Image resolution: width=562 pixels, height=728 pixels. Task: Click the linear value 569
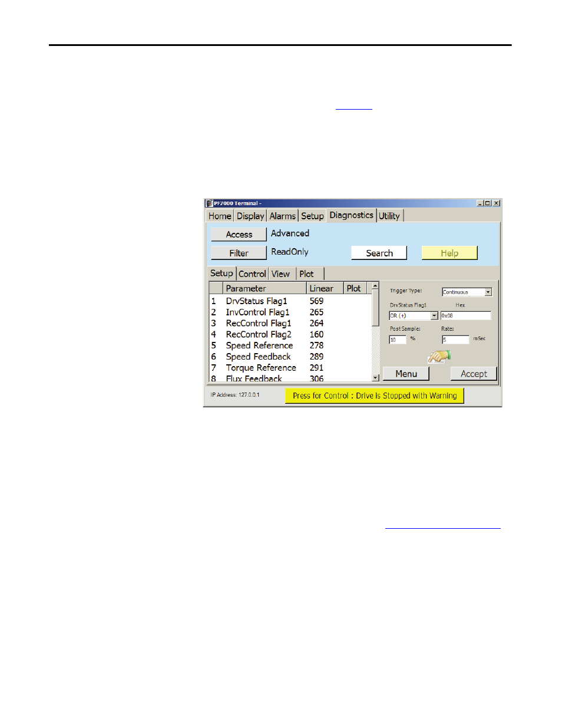pos(316,301)
